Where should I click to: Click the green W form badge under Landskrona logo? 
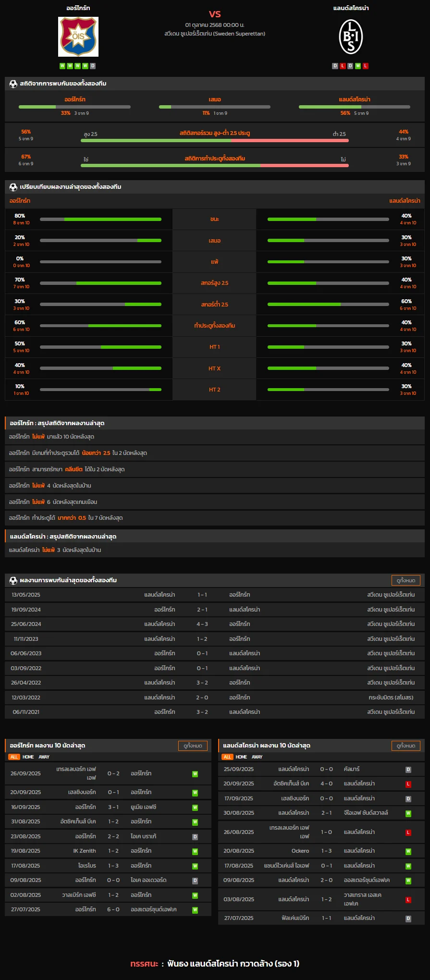pyautogui.click(x=358, y=66)
